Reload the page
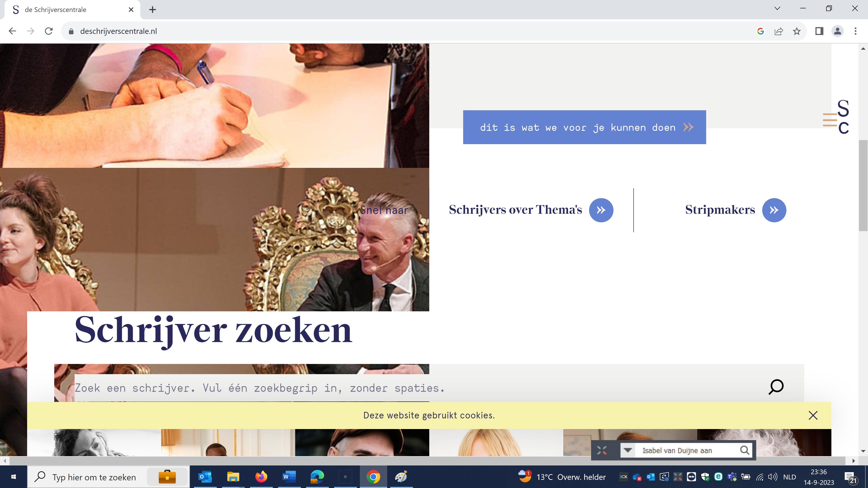868x488 pixels. pos(49,31)
